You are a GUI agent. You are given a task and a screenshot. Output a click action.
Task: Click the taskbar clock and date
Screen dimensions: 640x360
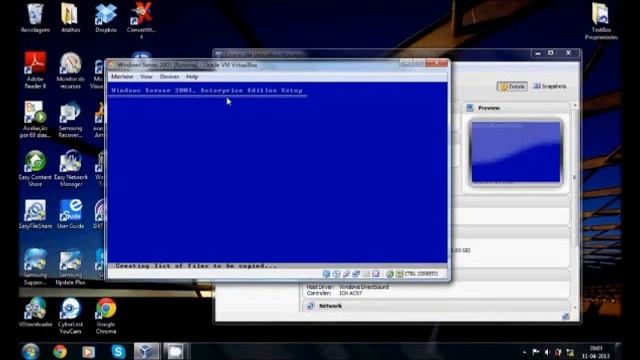coord(596,352)
